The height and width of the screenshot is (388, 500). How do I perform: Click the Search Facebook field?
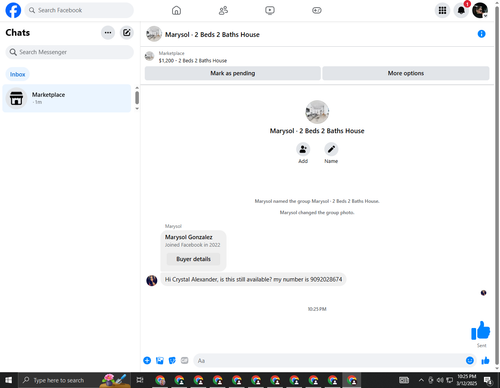(x=79, y=10)
